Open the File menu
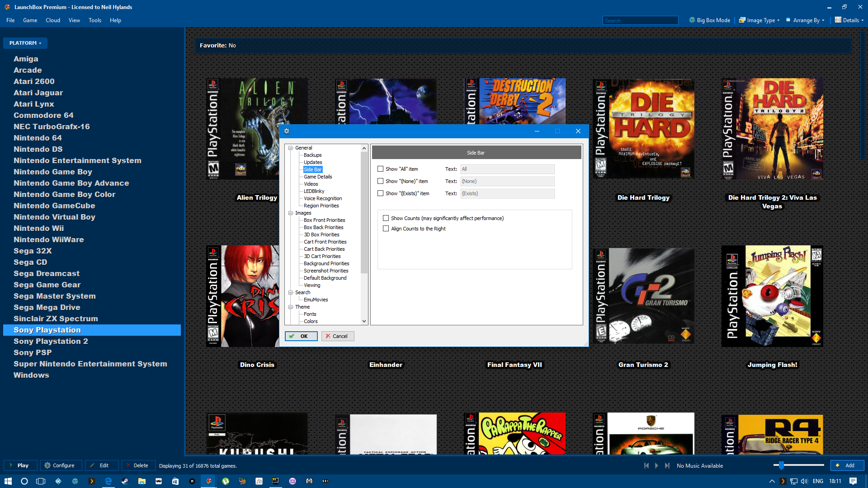 point(10,20)
